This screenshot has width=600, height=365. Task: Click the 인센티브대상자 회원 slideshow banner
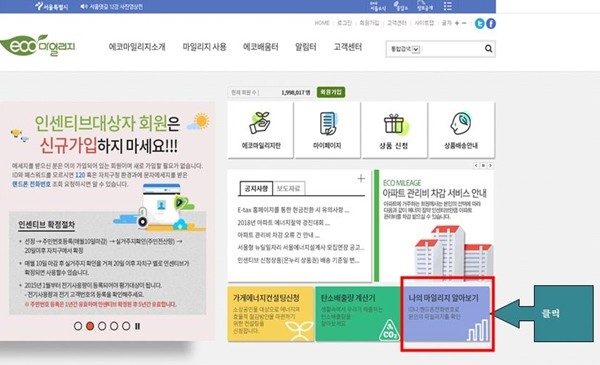tap(107, 221)
